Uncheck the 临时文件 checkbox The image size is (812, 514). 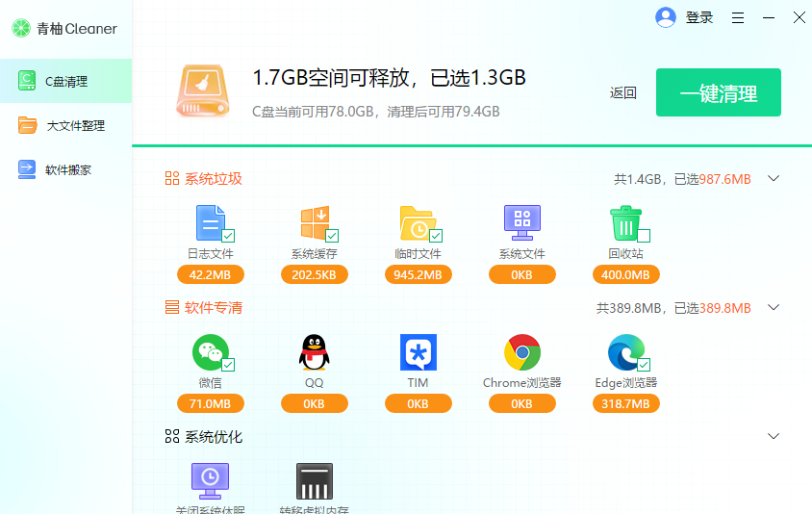[x=436, y=236]
